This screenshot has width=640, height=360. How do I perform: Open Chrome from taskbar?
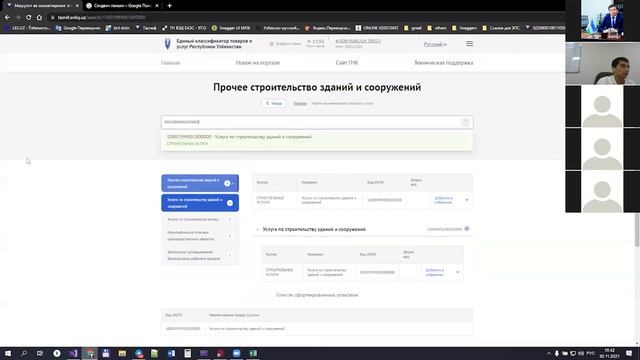pos(90,353)
